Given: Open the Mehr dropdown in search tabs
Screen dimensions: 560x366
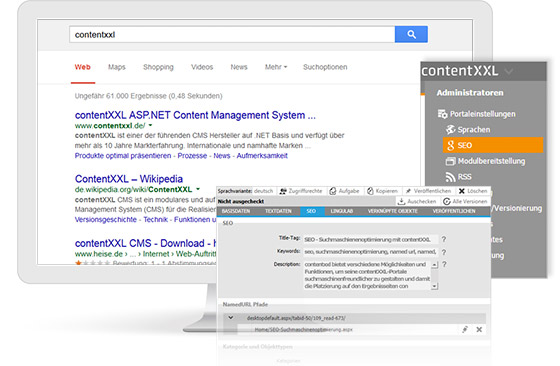Looking at the screenshot, I should (x=276, y=67).
